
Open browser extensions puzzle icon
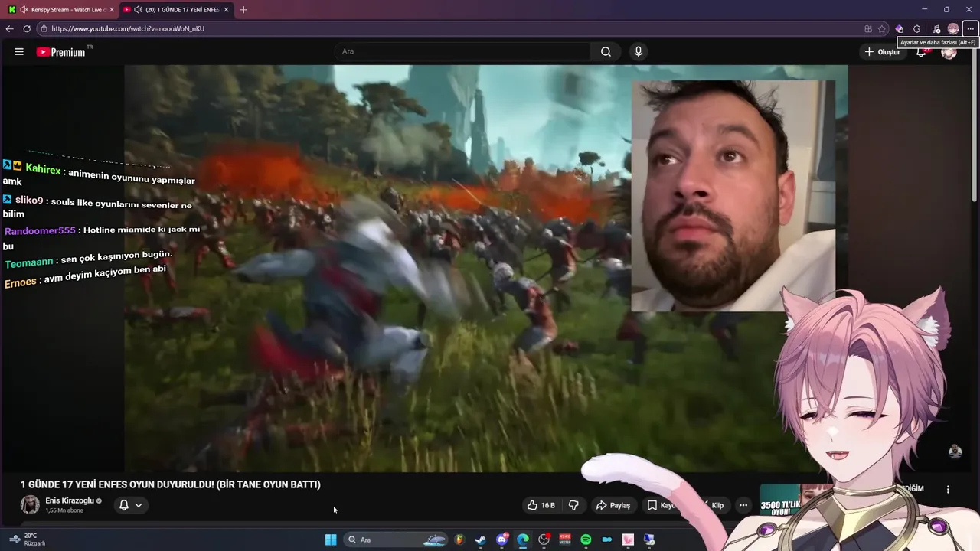coord(917,29)
